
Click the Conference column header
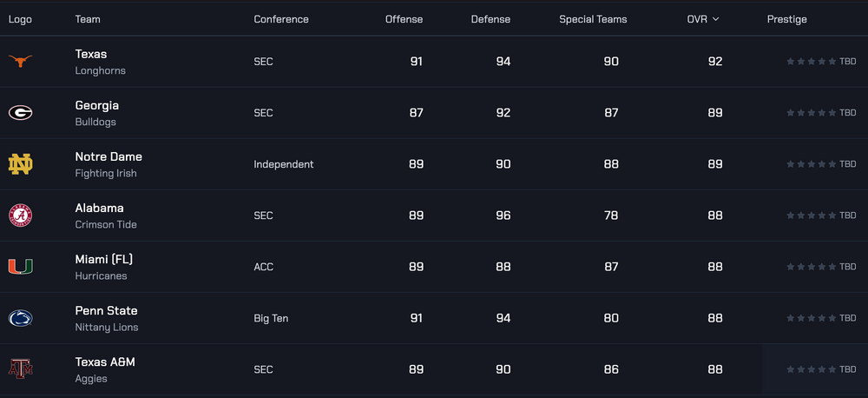(280, 19)
